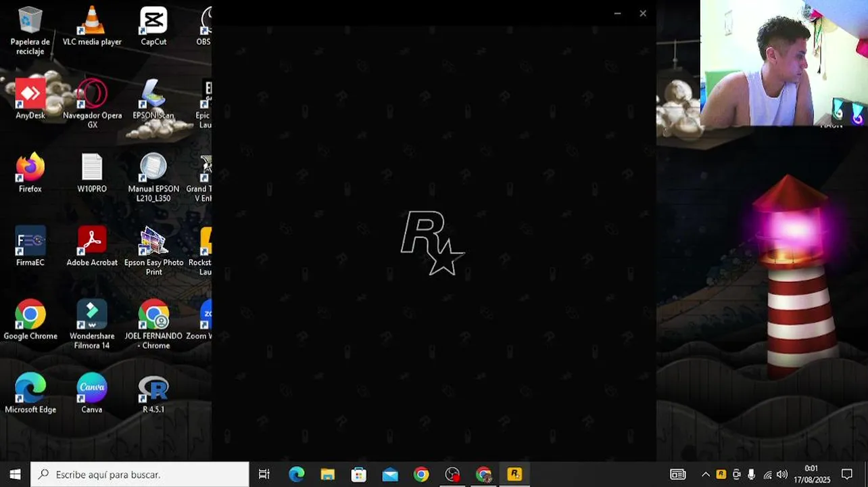Click the clock showing 0:01 17/08/2025
Viewport: 868px width, 487px height.
tap(812, 474)
